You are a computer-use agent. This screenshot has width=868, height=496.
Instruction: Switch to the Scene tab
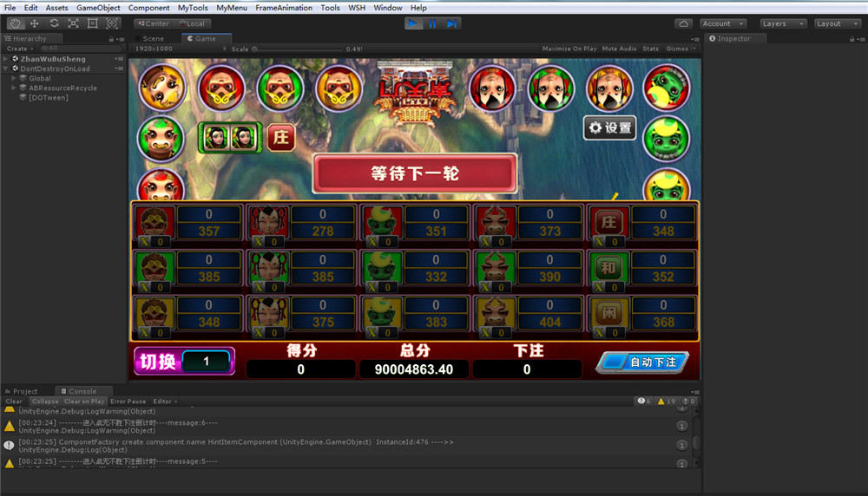tap(153, 38)
